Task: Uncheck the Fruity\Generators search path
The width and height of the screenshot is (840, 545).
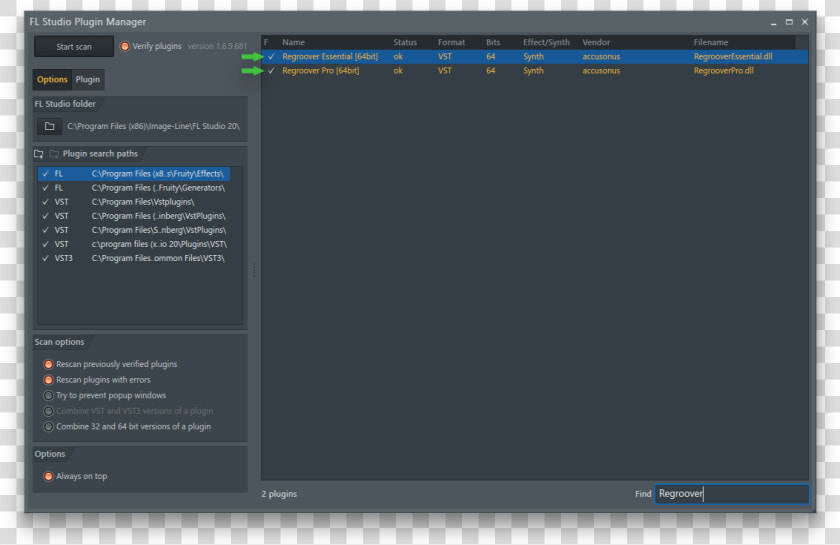Action: (46, 188)
